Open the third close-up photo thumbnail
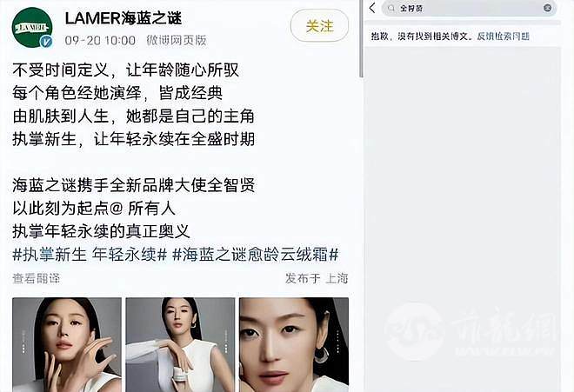 (x=294, y=344)
